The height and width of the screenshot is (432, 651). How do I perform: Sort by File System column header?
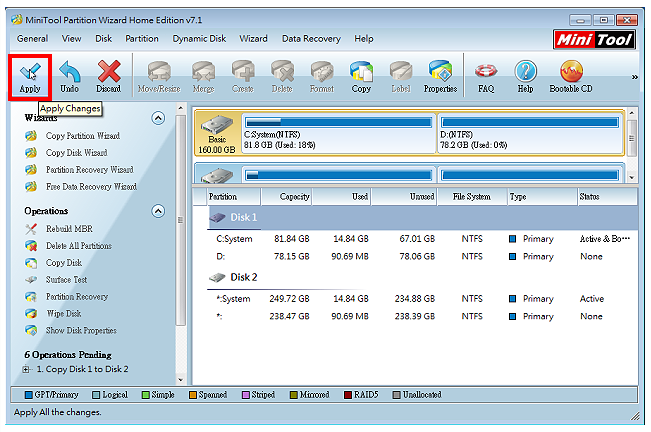[x=472, y=197]
